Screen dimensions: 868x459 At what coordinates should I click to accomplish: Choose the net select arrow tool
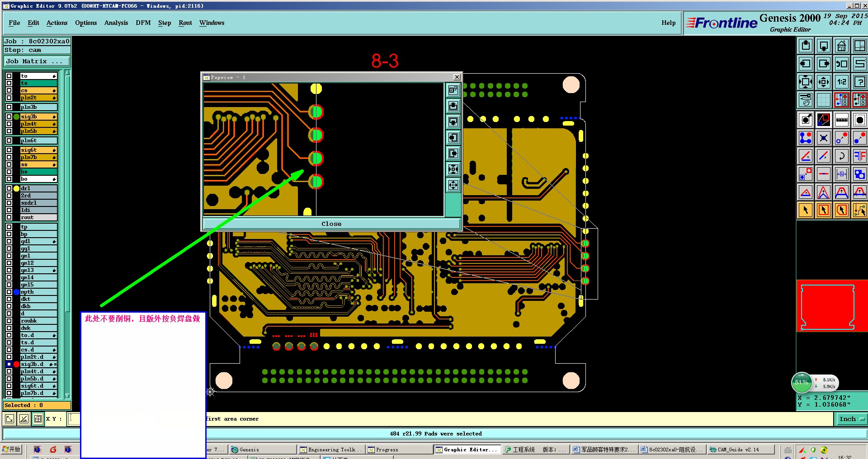pyautogui.click(x=859, y=210)
